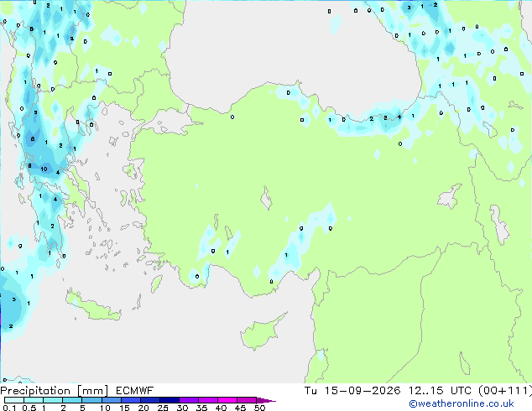
Task: Click the legend swatch between 15 and 20
Action: (130, 400)
